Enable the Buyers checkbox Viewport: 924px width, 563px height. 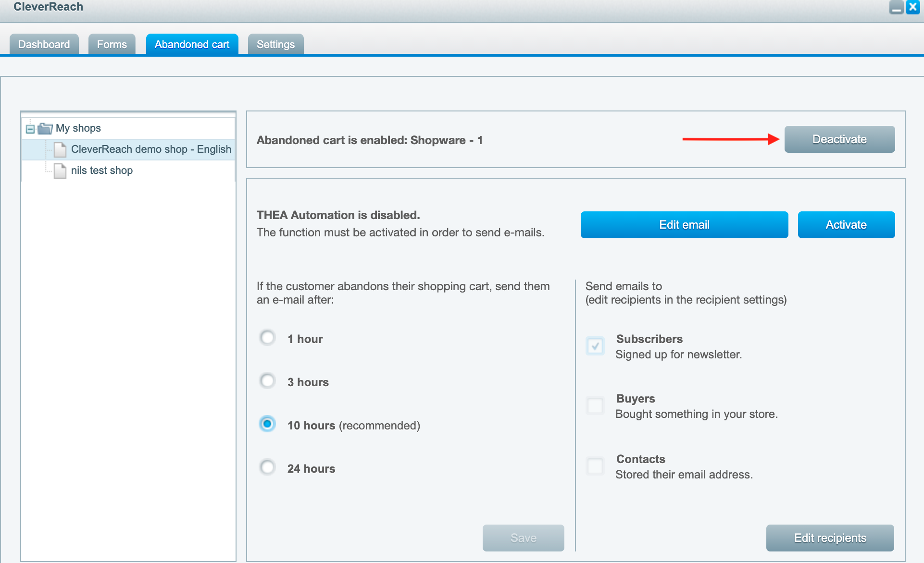595,405
